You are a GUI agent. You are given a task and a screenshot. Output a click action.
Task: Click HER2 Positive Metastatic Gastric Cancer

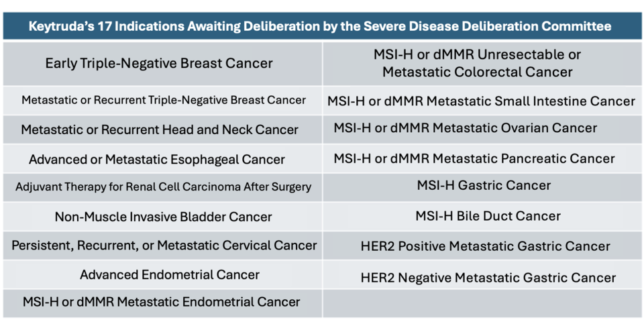pos(486,246)
